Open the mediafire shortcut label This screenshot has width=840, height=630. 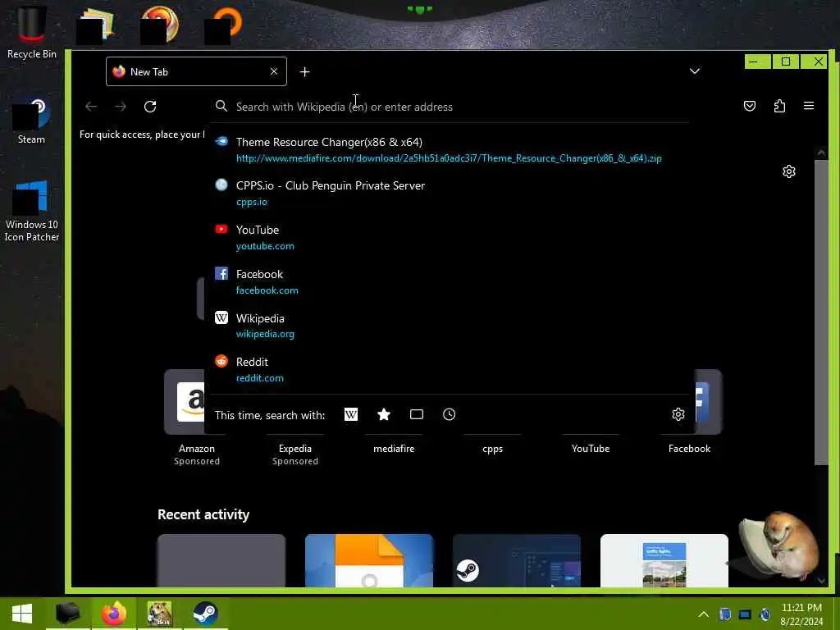click(x=394, y=449)
